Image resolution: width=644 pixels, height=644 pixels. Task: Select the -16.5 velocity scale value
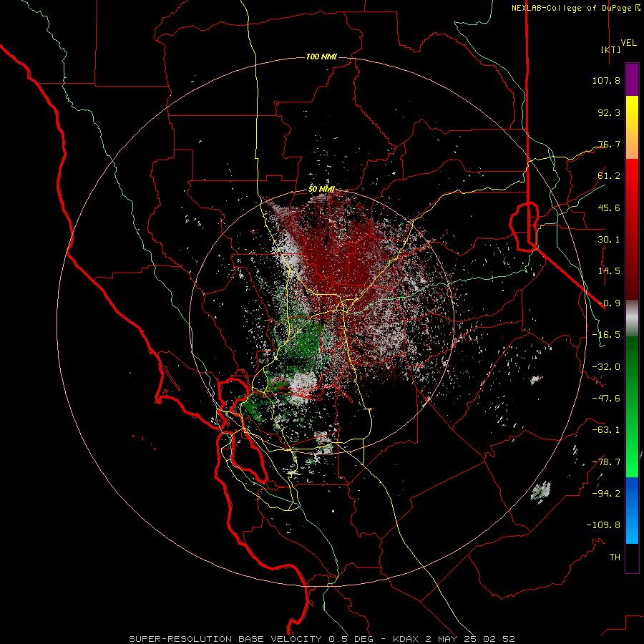pos(606,335)
